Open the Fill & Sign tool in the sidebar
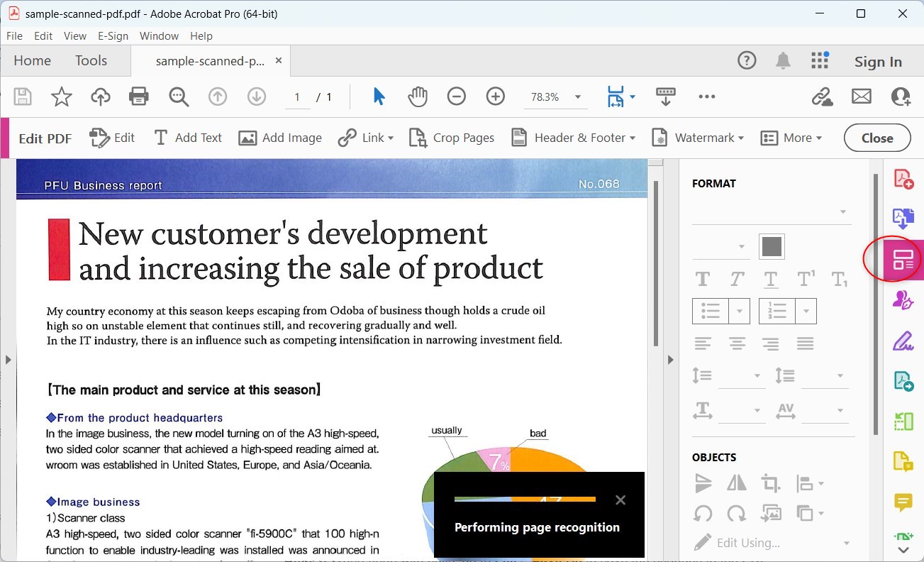 click(x=903, y=341)
